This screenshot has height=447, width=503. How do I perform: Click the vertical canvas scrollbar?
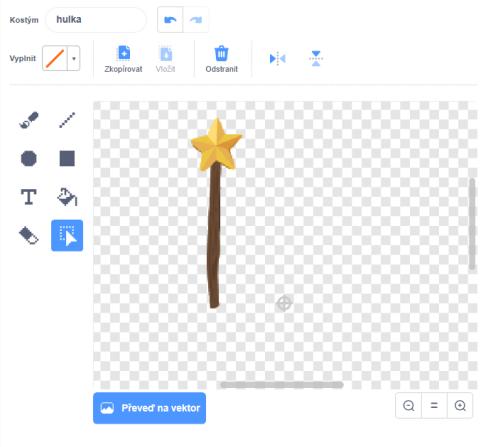[x=472, y=224]
